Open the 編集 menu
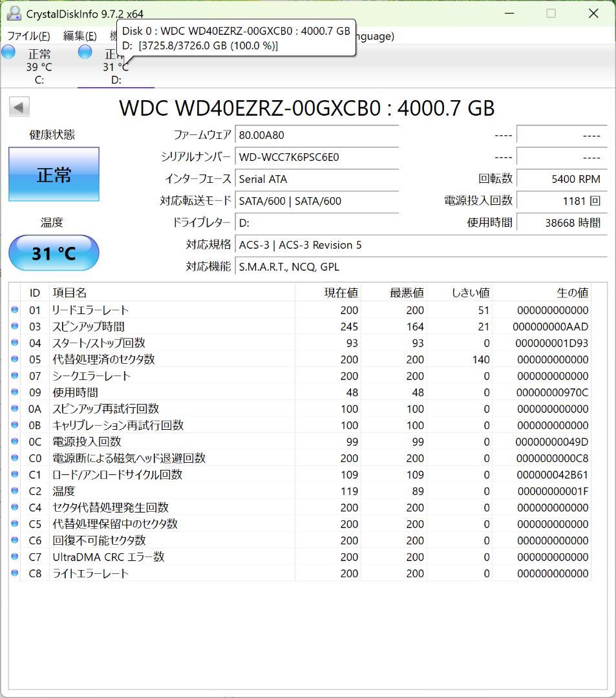 pyautogui.click(x=78, y=36)
